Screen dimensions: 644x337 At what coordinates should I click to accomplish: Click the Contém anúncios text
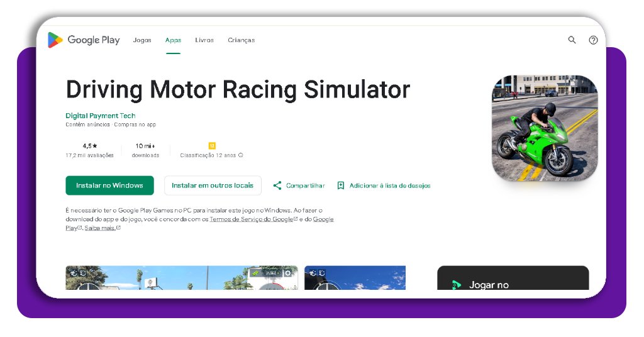coord(87,124)
